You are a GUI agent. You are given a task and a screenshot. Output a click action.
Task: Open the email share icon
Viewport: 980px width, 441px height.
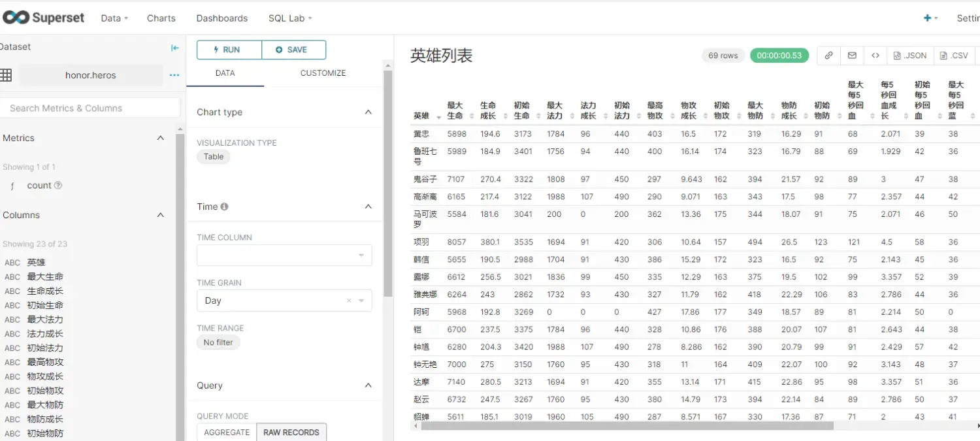(x=852, y=56)
